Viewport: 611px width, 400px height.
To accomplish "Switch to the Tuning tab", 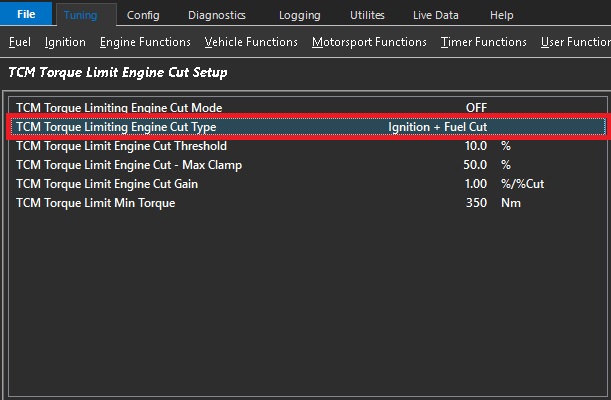I will pos(81,15).
